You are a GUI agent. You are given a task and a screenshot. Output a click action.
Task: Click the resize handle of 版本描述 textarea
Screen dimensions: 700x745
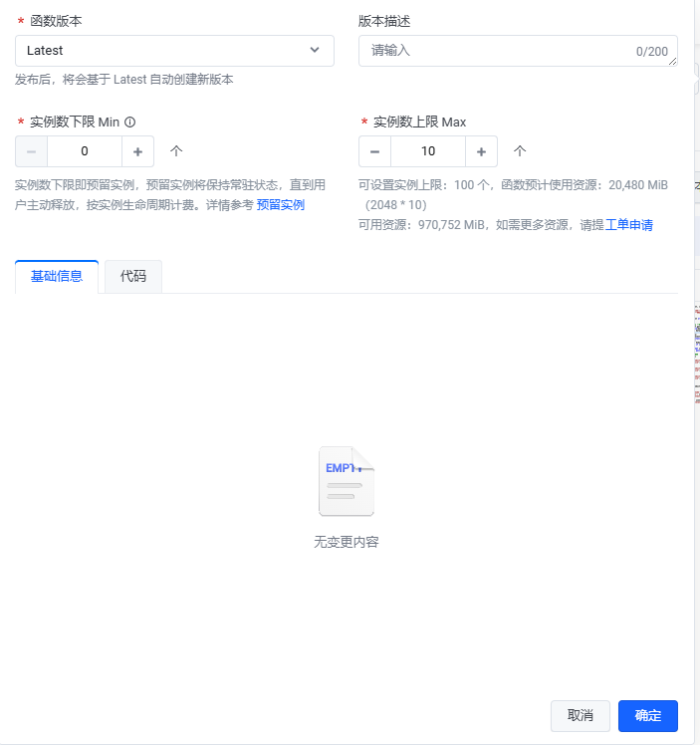point(673,62)
